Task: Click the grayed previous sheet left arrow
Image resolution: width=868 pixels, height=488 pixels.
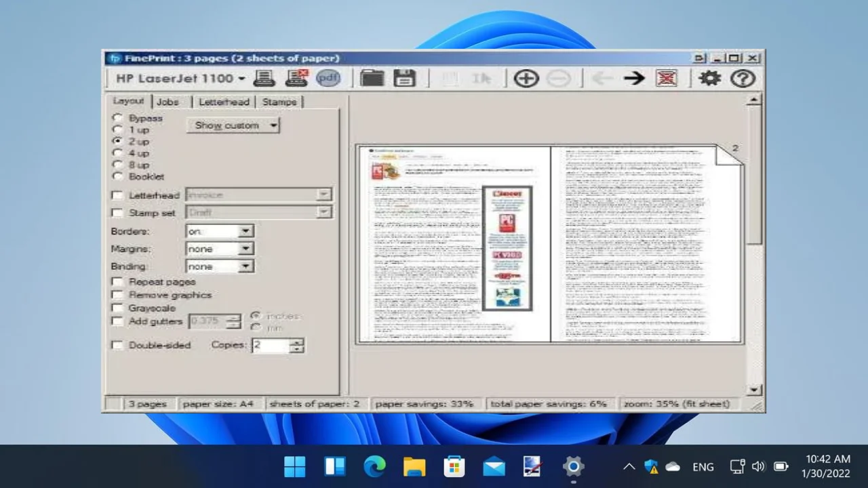Action: [x=601, y=79]
